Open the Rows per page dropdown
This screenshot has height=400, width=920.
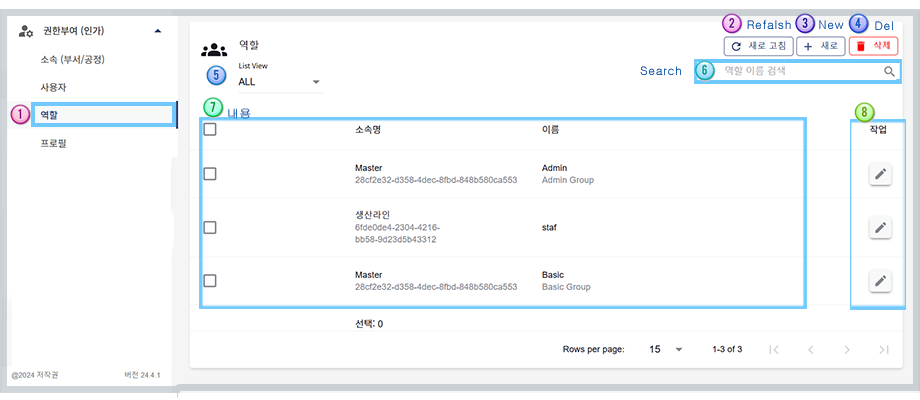(x=666, y=350)
